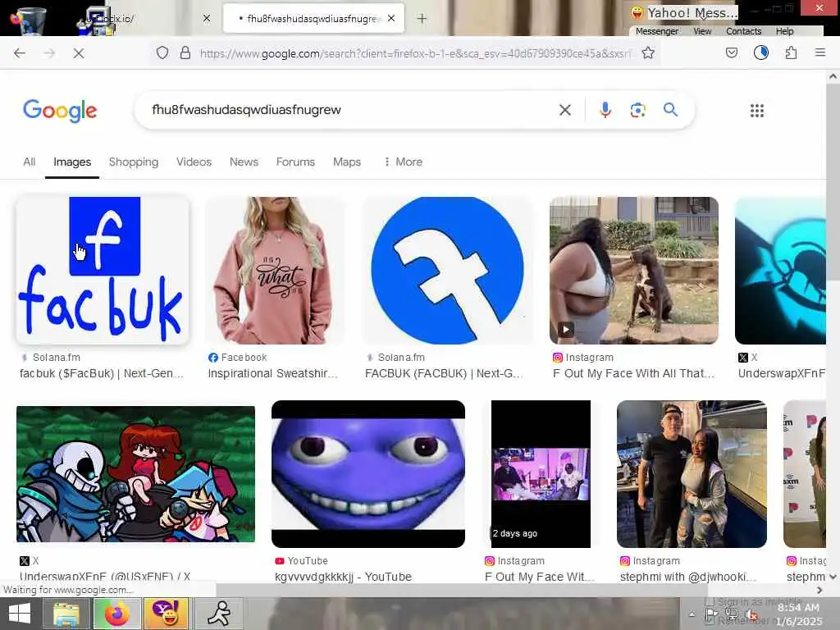840x630 pixels.
Task: Open the Sans and Boyfriend cartoon image
Action: point(135,474)
